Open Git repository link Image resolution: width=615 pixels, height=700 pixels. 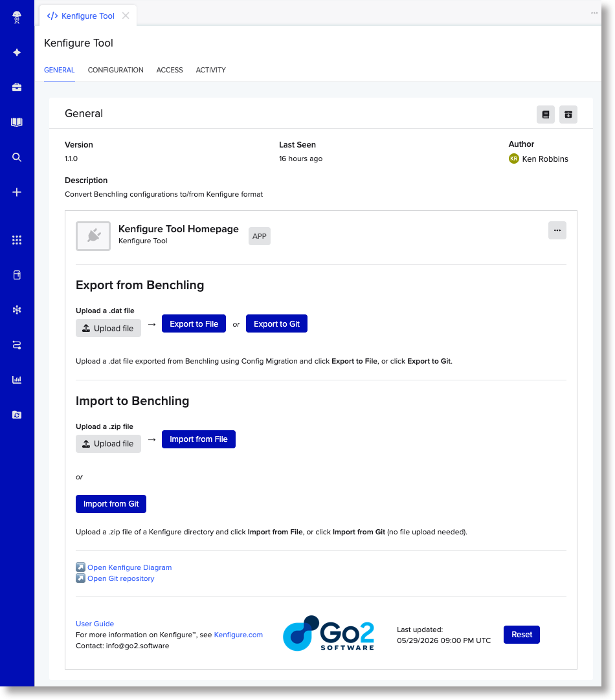(x=121, y=578)
